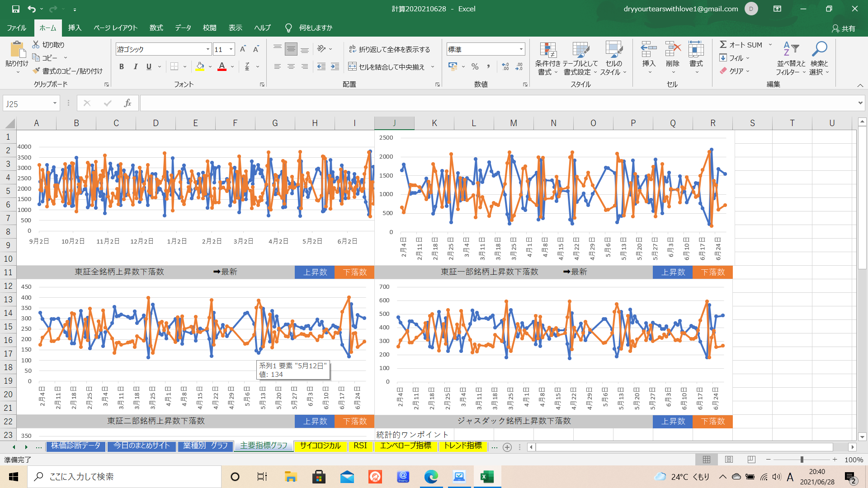Click the Find and Select magnifier icon
The height and width of the screenshot is (488, 868).
pyautogui.click(x=819, y=49)
